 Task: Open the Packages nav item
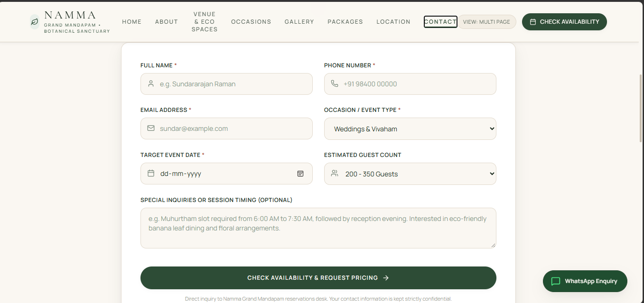(345, 22)
